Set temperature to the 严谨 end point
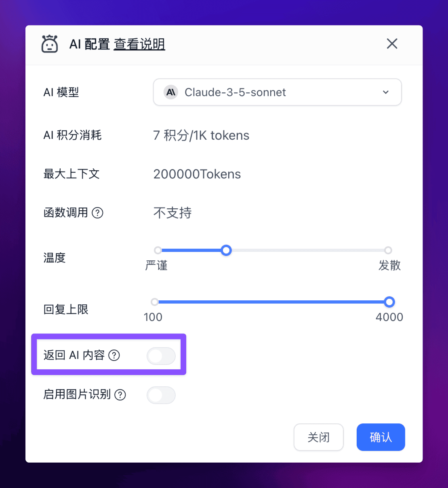 158,250
